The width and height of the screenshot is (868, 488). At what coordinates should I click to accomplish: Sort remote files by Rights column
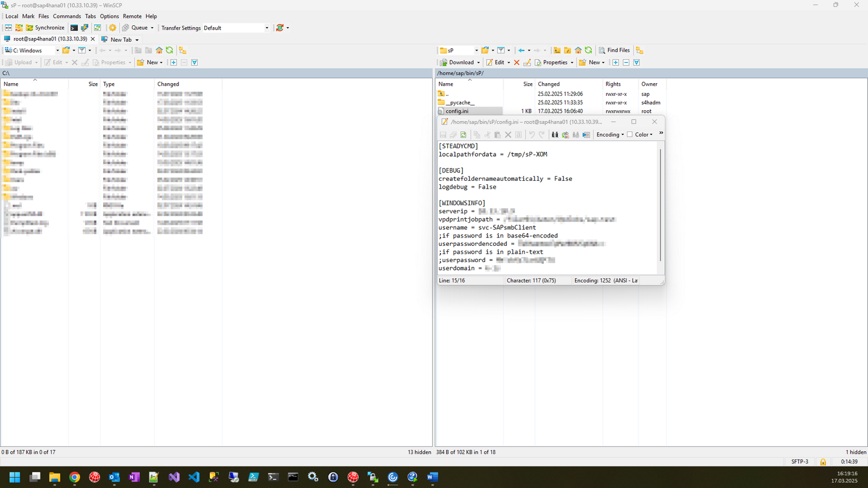621,84
